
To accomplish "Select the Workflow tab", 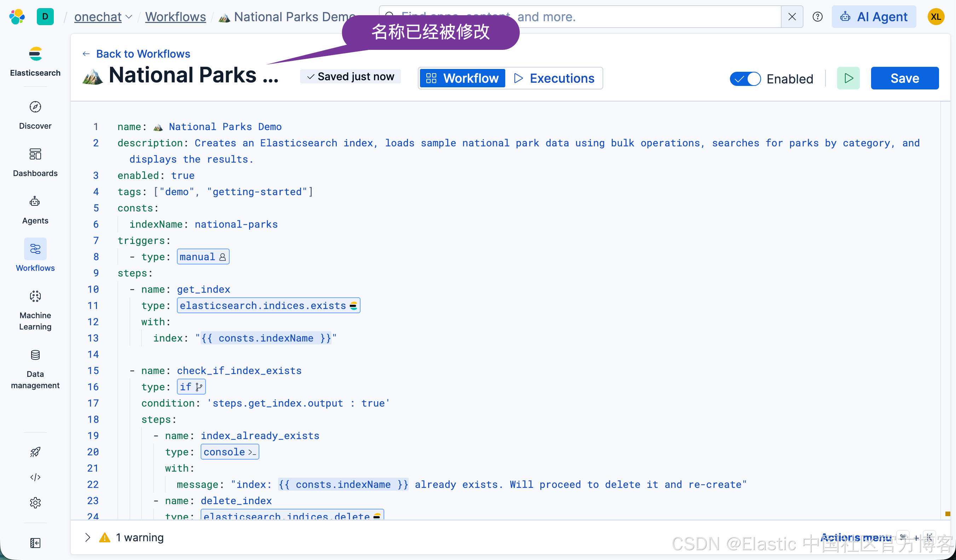I will coord(462,78).
